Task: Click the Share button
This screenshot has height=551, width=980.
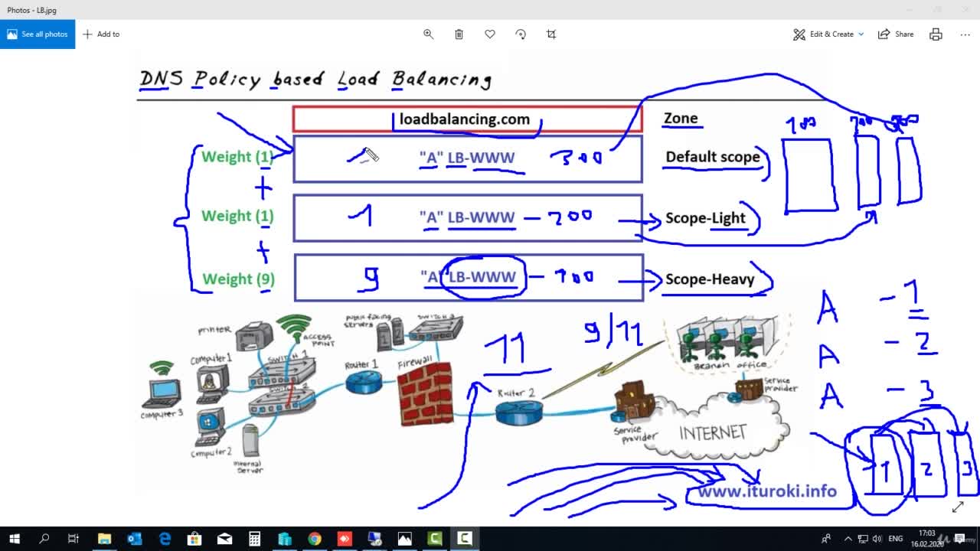Action: click(x=896, y=34)
